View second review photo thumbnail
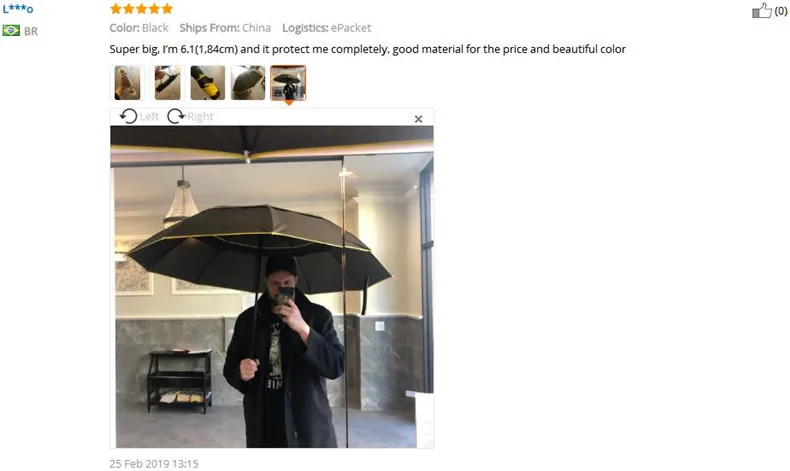Screen dimensions: 790x471 coord(167,83)
